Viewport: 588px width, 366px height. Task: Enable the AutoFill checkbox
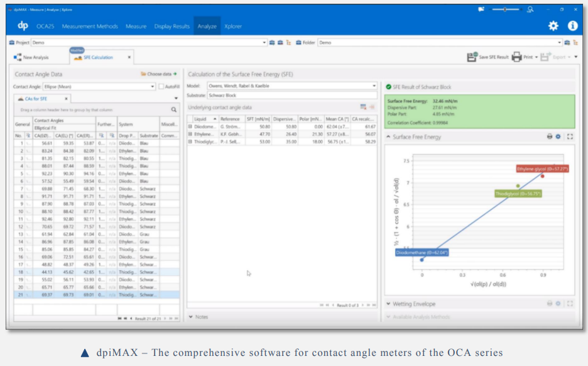161,86
